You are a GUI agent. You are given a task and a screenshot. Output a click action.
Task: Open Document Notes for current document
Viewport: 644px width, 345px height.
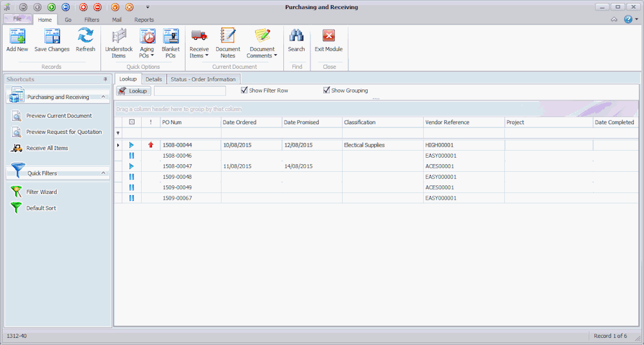(227, 41)
